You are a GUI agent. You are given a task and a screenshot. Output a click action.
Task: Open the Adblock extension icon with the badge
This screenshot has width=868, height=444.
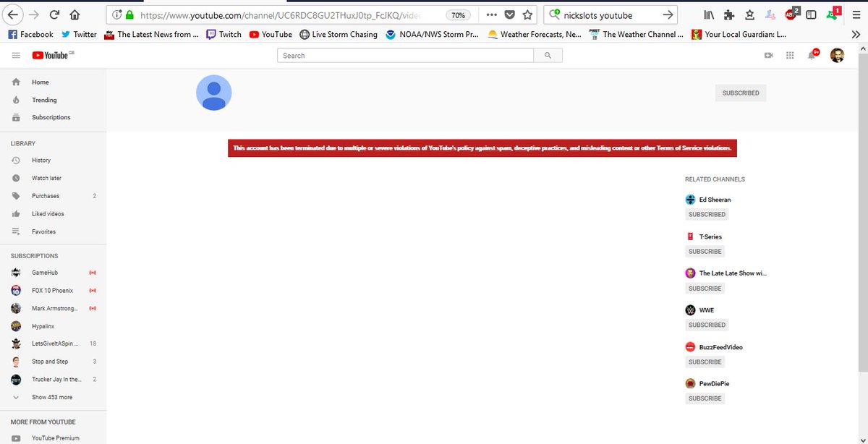[x=791, y=14]
